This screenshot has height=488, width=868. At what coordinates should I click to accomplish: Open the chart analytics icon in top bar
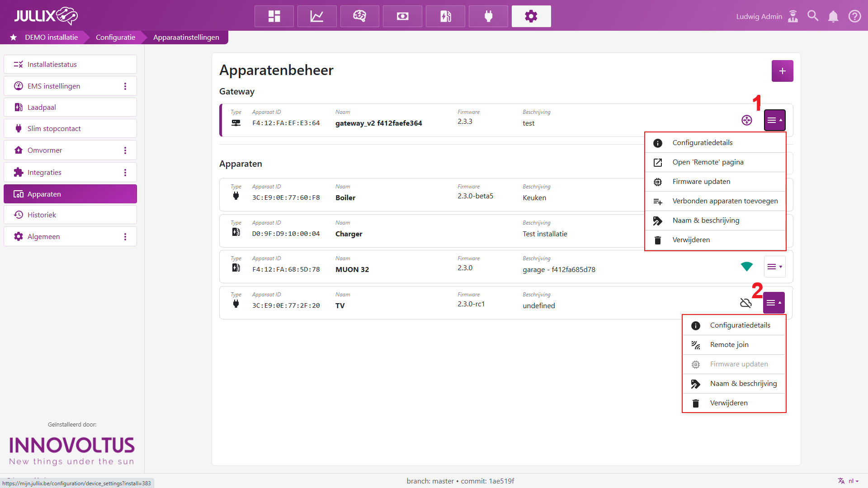pos(316,16)
